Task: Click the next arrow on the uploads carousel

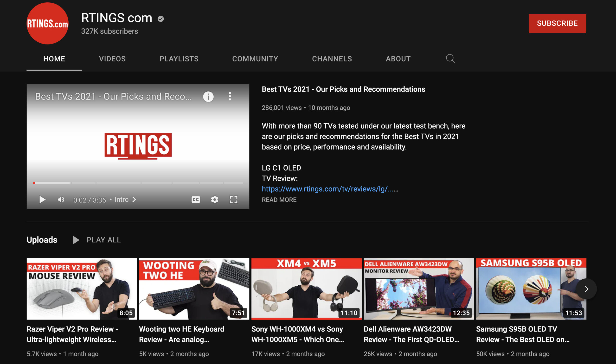Action: pyautogui.click(x=586, y=289)
